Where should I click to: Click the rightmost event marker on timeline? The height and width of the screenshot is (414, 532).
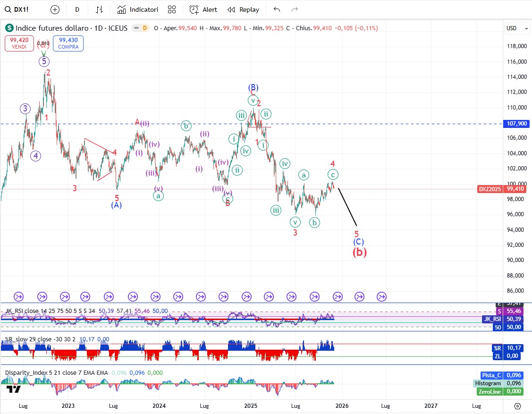pyautogui.click(x=381, y=296)
